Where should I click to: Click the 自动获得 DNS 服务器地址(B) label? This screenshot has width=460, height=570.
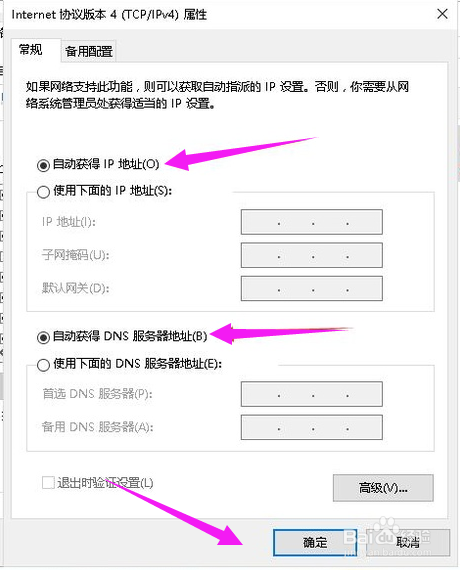[130, 336]
